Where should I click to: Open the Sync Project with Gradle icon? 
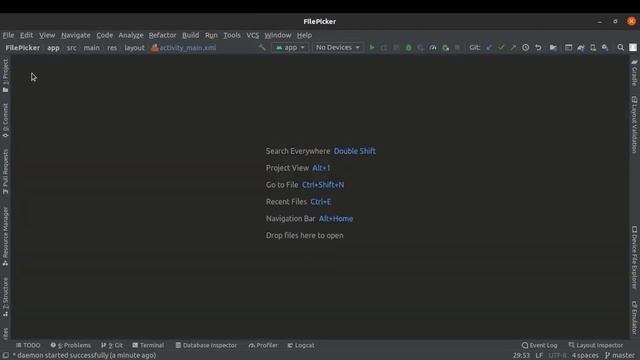tap(580, 48)
